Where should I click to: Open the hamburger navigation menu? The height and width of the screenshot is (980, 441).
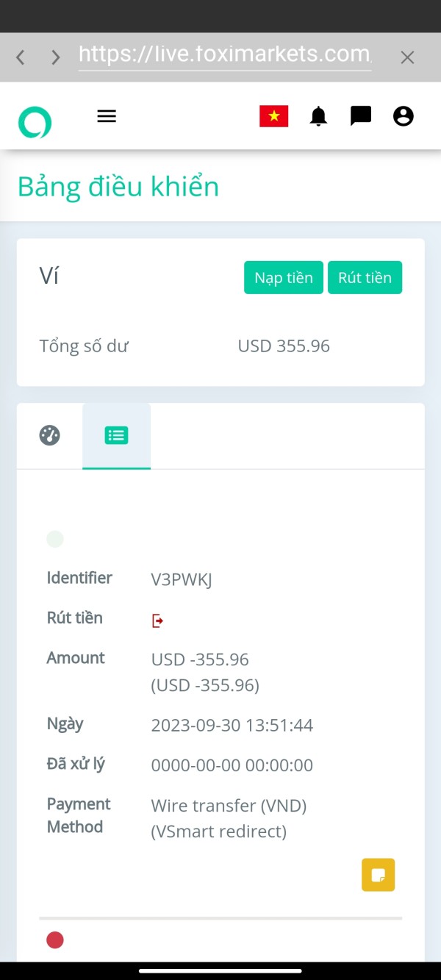107,116
